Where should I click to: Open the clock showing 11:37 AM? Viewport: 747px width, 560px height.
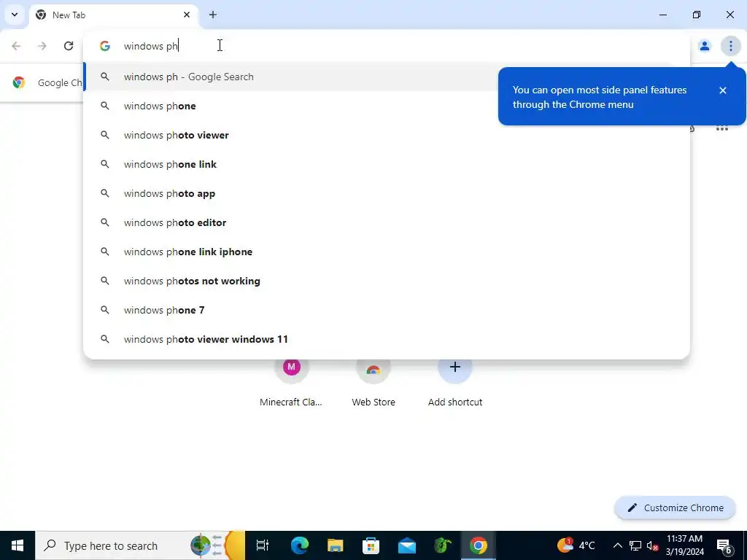[x=684, y=545]
